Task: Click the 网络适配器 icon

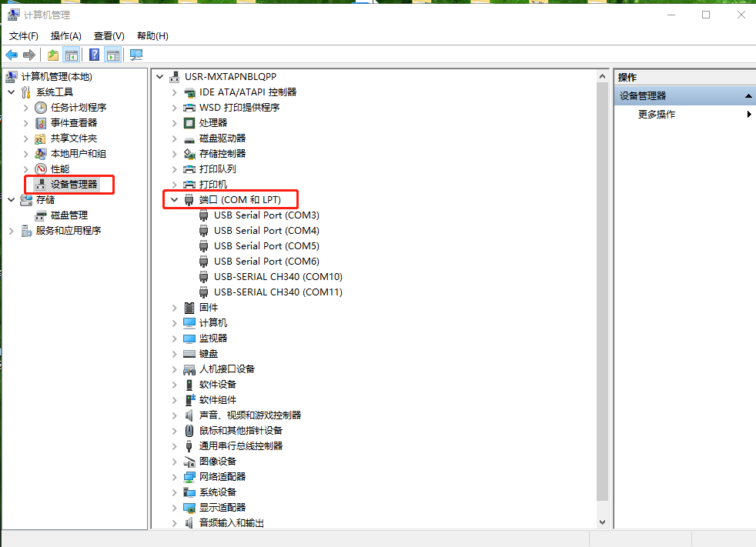Action: [189, 477]
